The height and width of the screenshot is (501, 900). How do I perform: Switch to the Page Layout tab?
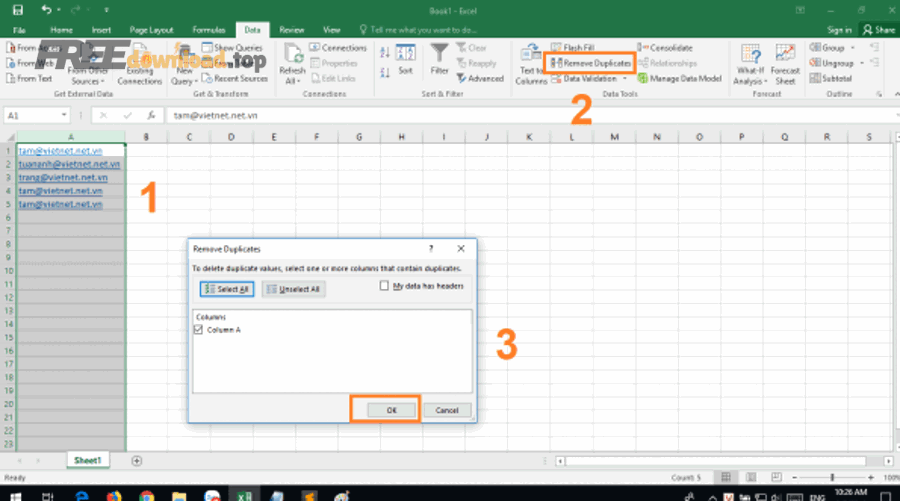tap(151, 30)
